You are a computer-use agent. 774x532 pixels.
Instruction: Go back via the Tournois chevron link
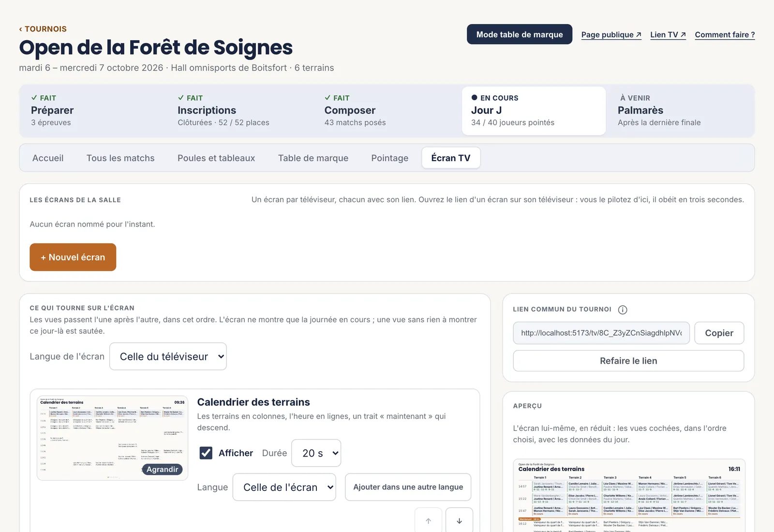(43, 29)
